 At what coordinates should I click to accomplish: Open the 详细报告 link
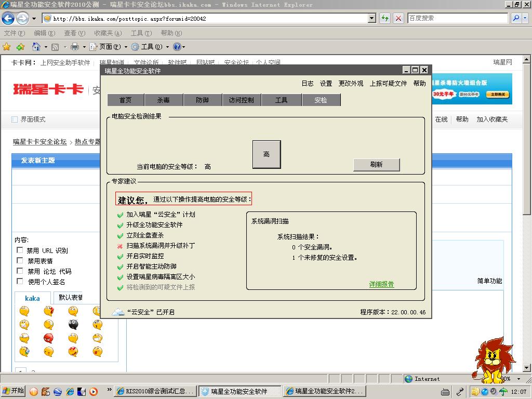[x=382, y=284]
